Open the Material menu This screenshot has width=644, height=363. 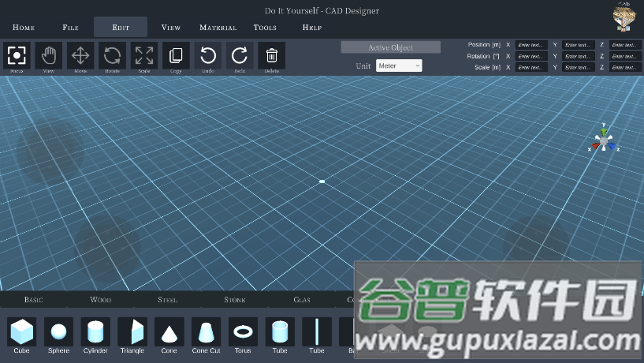pos(218,28)
